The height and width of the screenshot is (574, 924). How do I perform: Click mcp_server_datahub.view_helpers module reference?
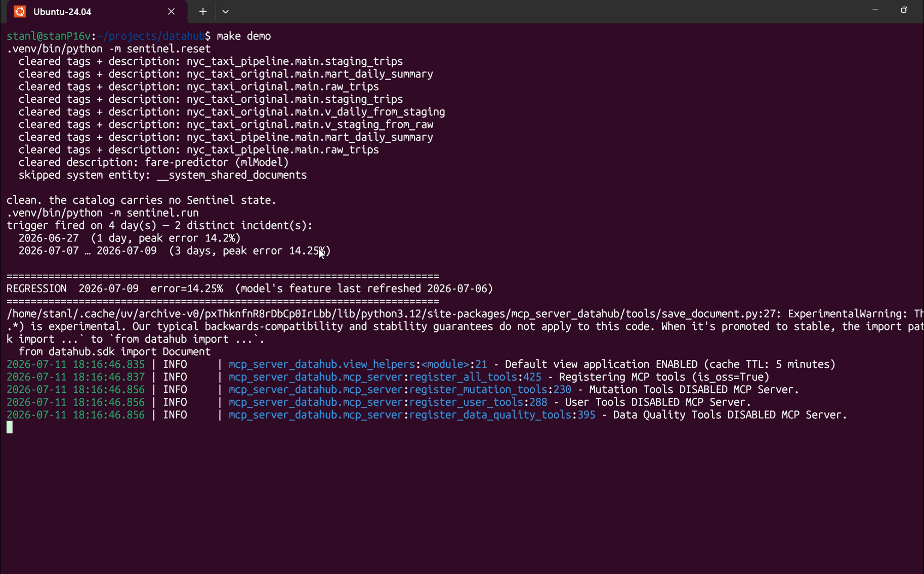click(322, 364)
